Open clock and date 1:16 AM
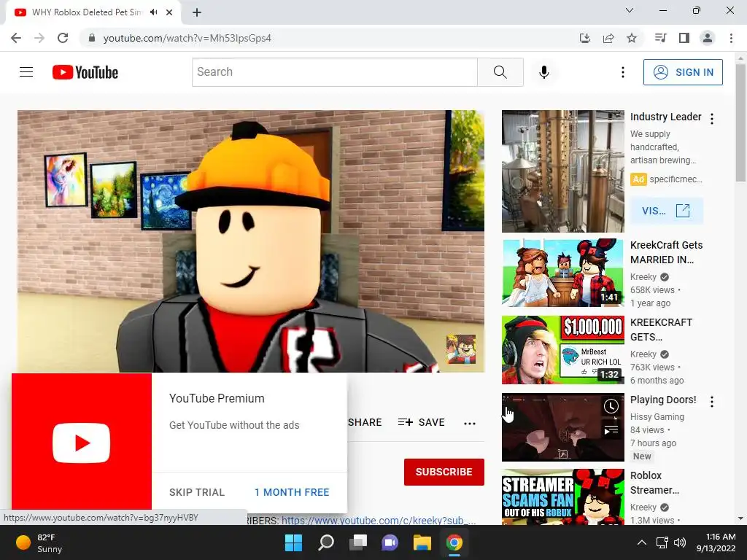 click(x=716, y=542)
